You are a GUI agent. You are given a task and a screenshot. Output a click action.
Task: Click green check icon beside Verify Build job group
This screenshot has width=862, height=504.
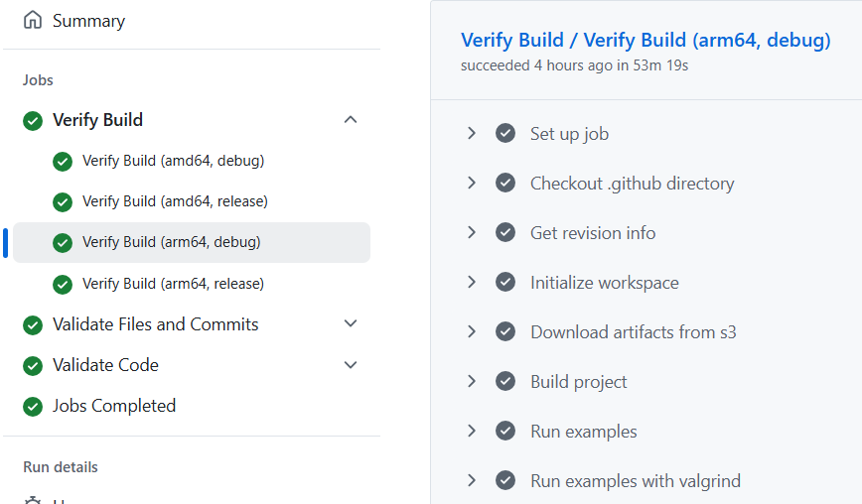pyautogui.click(x=33, y=120)
